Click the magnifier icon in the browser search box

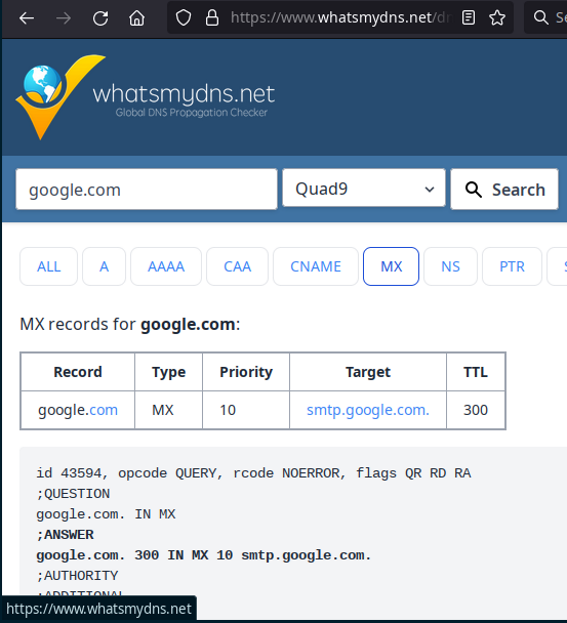coord(540,17)
